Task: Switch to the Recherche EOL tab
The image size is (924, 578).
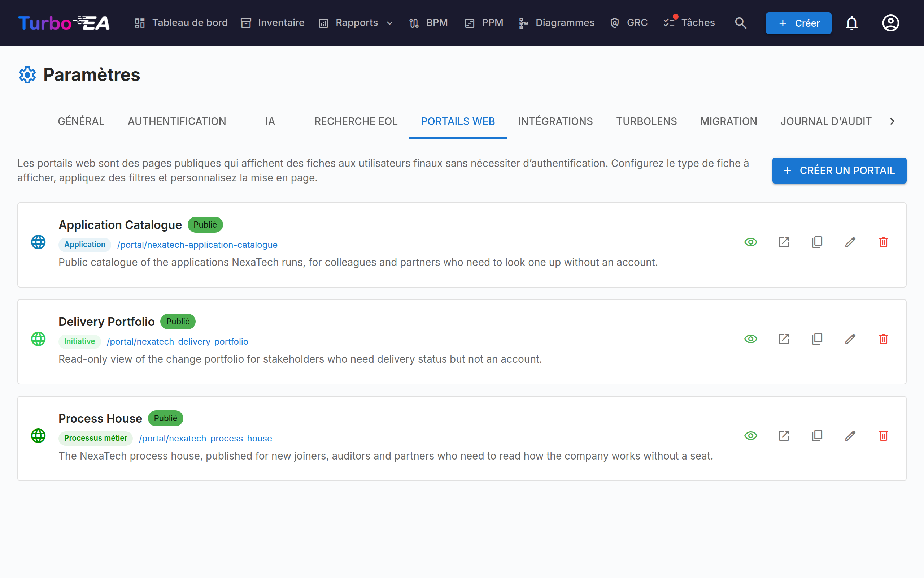Action: click(x=356, y=121)
